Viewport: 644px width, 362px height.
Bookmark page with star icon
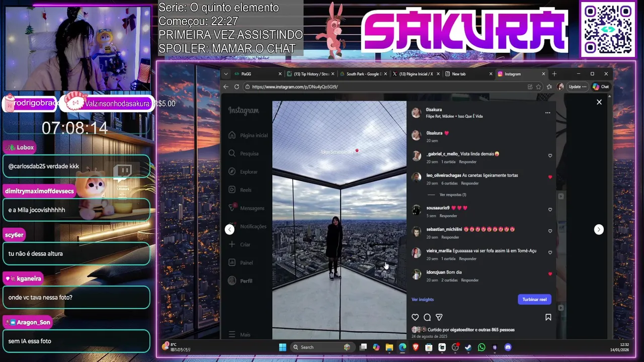(x=538, y=86)
